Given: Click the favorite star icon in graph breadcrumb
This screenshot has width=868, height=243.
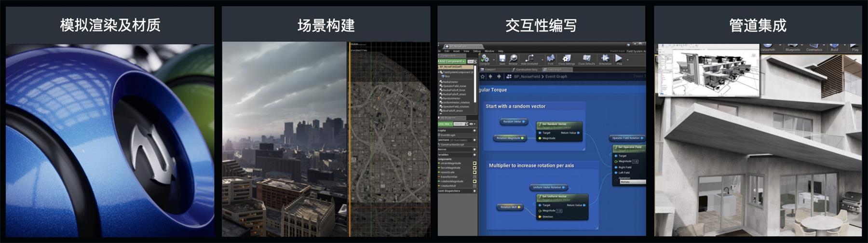Looking at the screenshot, I should 483,76.
